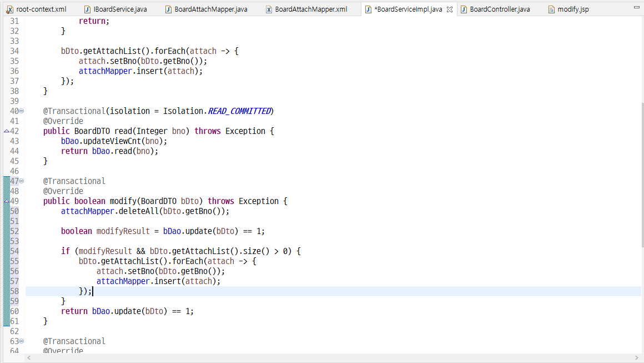Click 'return bDao.read(bno)' on line 44
Image resolution: width=644 pixels, height=363 pixels.
point(107,151)
